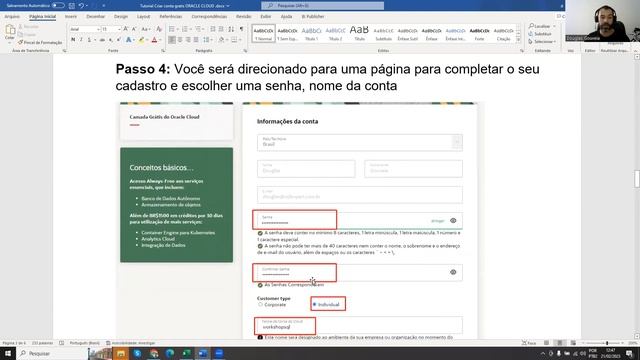
Task: Align text left
Action: coord(172,40)
